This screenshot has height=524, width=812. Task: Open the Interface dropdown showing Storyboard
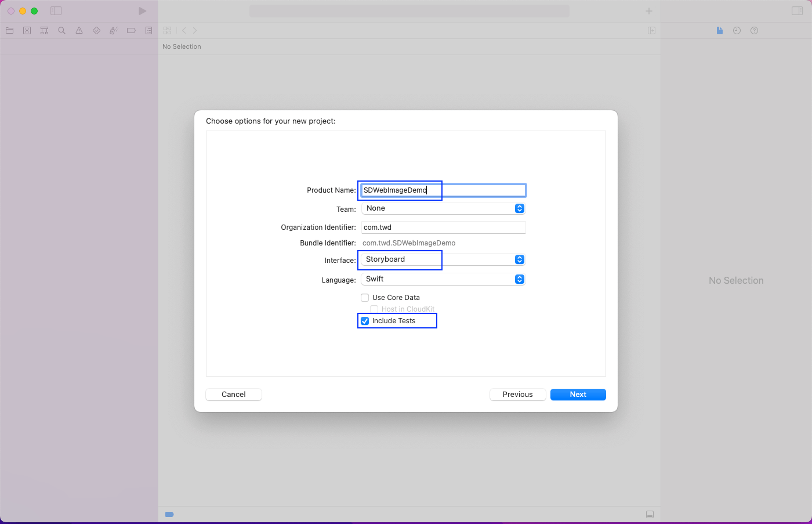pyautogui.click(x=443, y=259)
